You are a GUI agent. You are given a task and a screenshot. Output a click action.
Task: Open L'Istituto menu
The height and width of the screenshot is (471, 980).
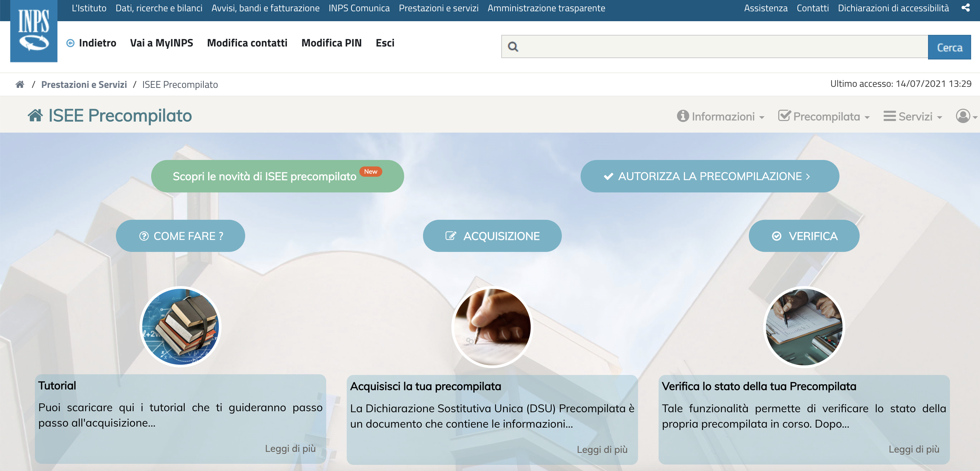[x=89, y=8]
